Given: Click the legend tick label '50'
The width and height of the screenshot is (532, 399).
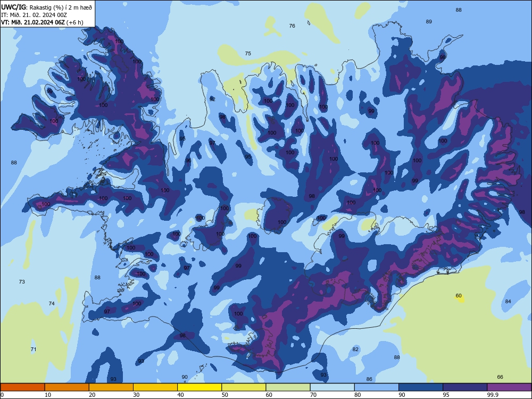Looking at the screenshot, I should tap(225, 395).
